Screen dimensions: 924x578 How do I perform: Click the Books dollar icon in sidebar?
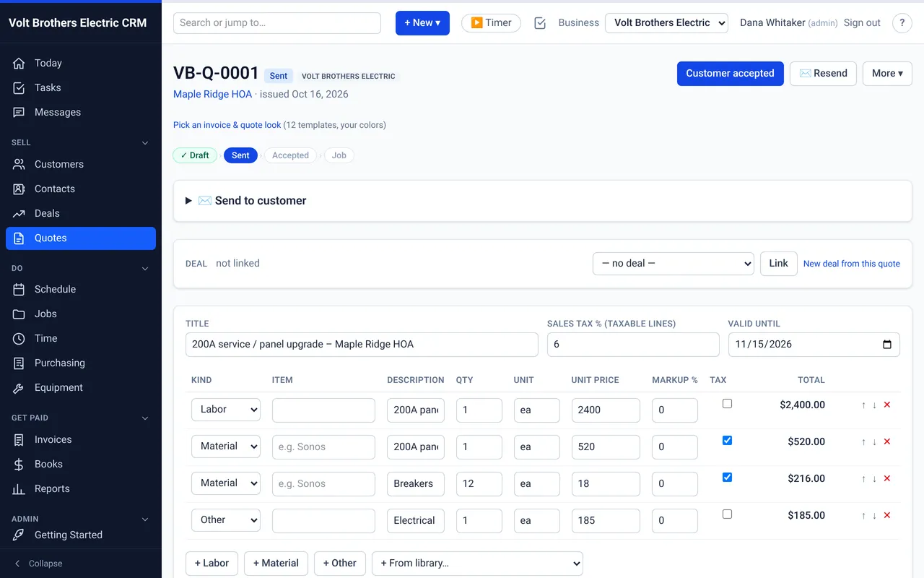click(x=19, y=465)
